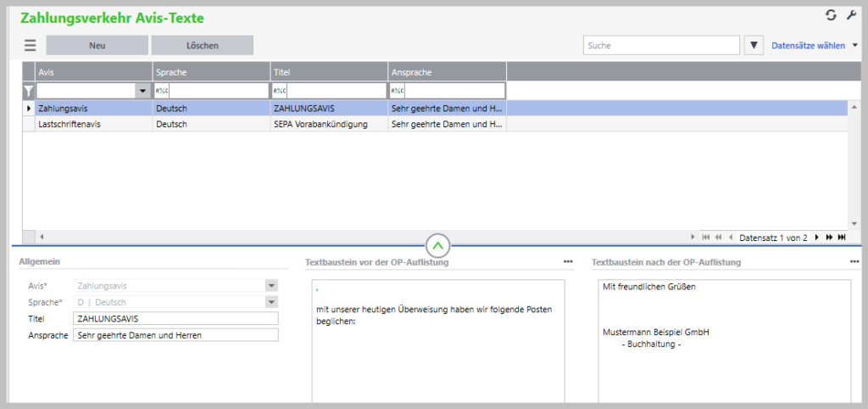Viewport: 868px width, 409px height.
Task: Go to the next record arrow
Action: tap(817, 238)
